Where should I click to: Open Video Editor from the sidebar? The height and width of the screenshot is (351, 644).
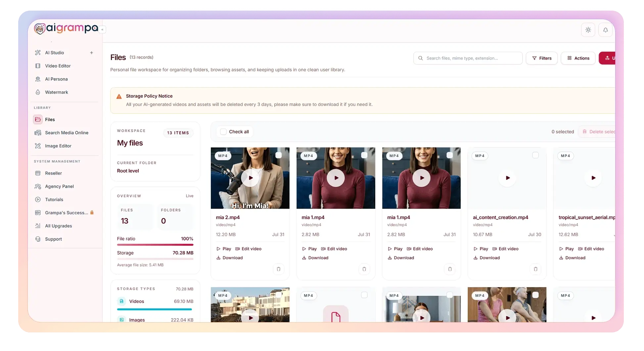click(x=58, y=66)
